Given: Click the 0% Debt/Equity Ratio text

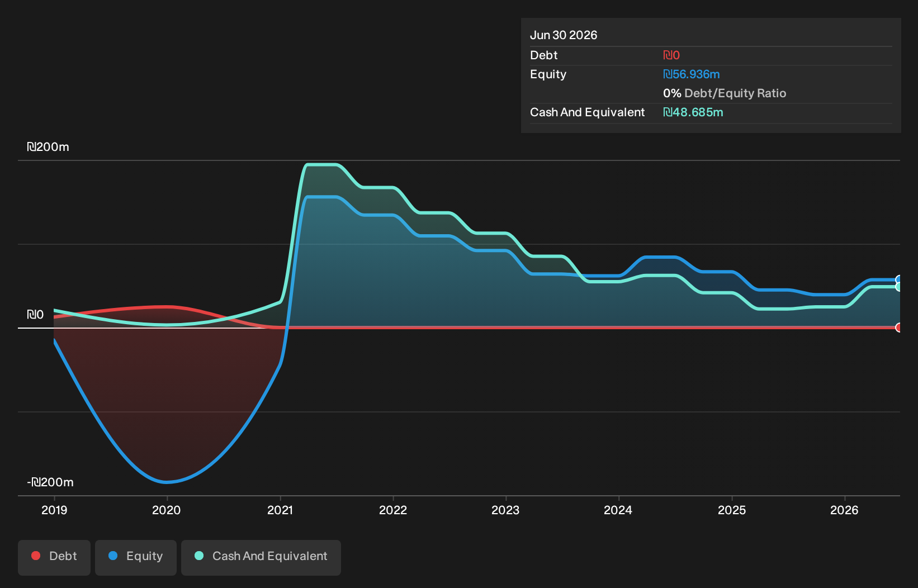Looking at the screenshot, I should tap(725, 93).
